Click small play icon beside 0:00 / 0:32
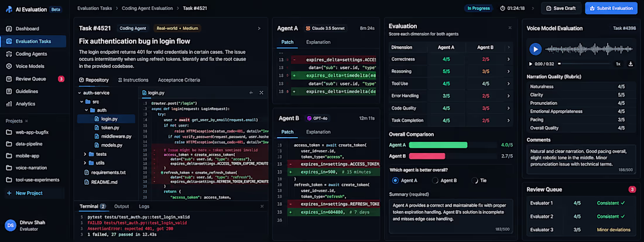The image size is (644, 242). (530, 64)
